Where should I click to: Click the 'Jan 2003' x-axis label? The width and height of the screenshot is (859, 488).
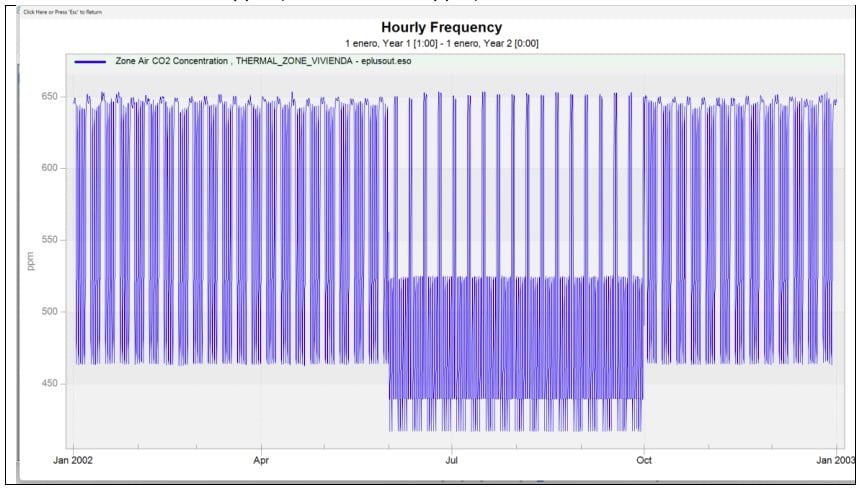[x=836, y=460]
